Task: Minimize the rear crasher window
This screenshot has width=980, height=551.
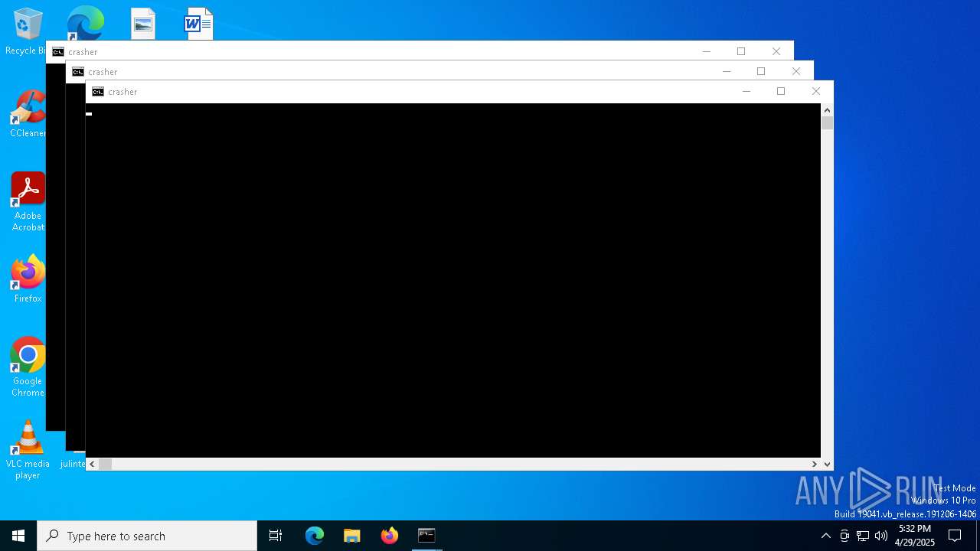Action: tap(707, 52)
